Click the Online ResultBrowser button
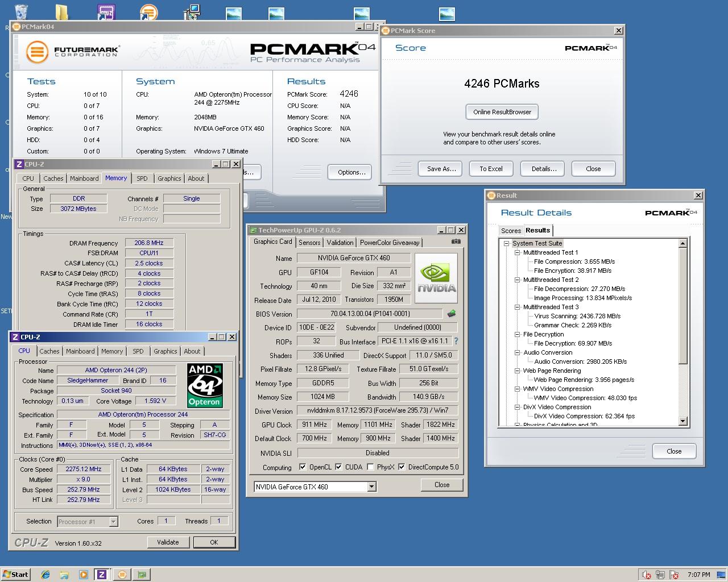728x582 pixels. 502,112
